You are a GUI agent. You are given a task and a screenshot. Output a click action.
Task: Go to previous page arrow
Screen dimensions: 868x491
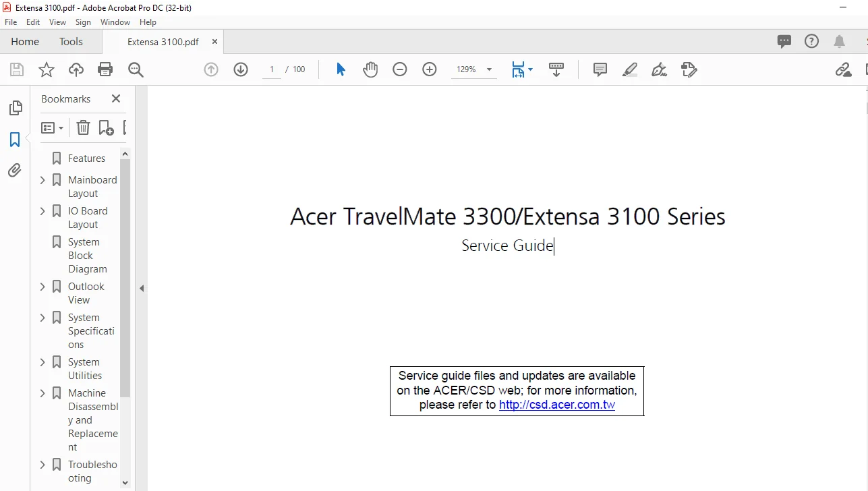click(211, 69)
